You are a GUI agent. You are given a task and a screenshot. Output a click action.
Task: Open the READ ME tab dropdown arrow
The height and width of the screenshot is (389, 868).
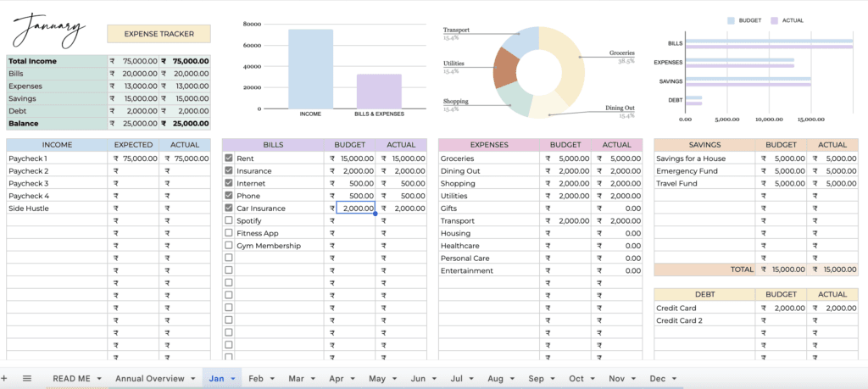click(x=99, y=379)
